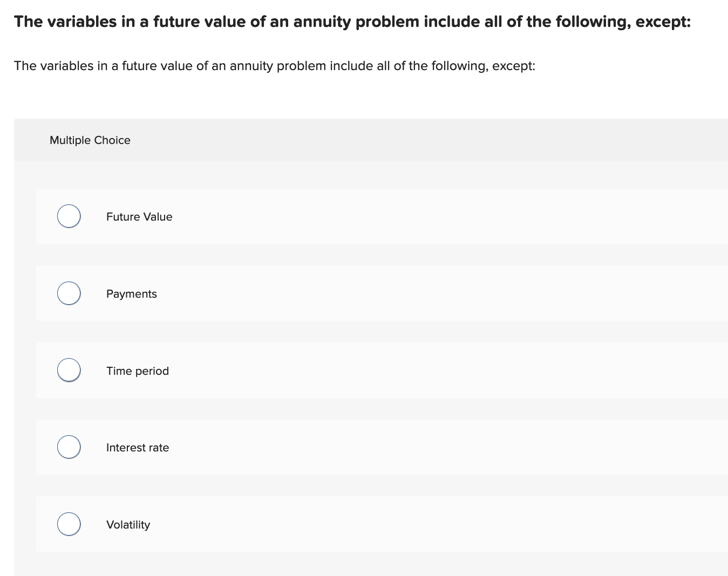Viewport: 728px width, 576px height.
Task: Select the Future Value radio button
Action: click(69, 216)
